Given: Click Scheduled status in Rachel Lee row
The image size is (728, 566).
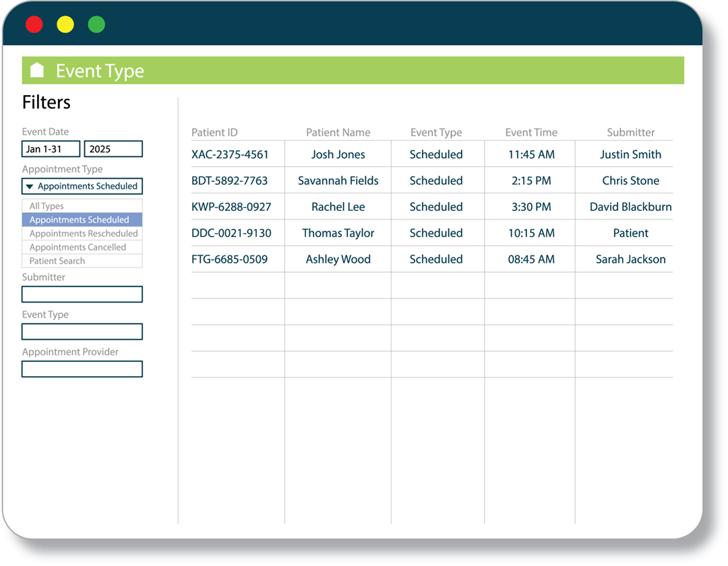Looking at the screenshot, I should [x=436, y=207].
